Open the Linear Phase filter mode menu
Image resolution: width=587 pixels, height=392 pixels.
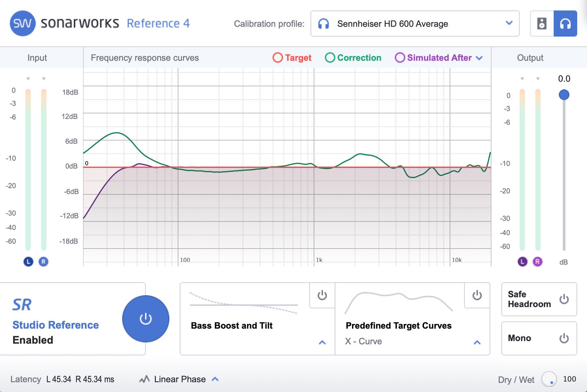215,379
